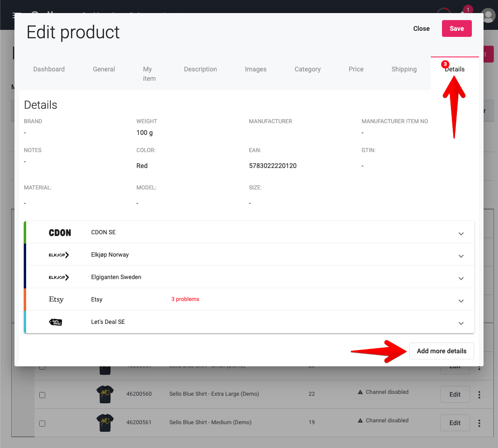498x448 pixels.
Task: Select the Details tab
Action: 455,69
